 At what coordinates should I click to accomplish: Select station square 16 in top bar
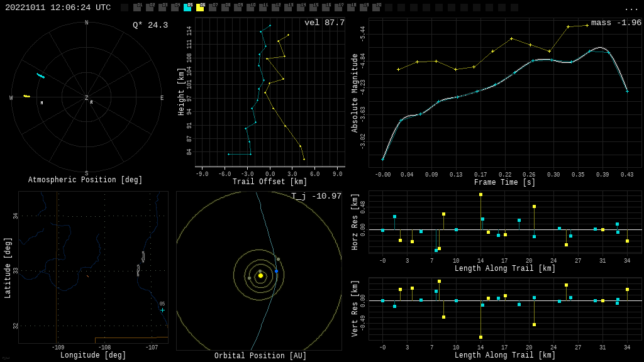326,8
